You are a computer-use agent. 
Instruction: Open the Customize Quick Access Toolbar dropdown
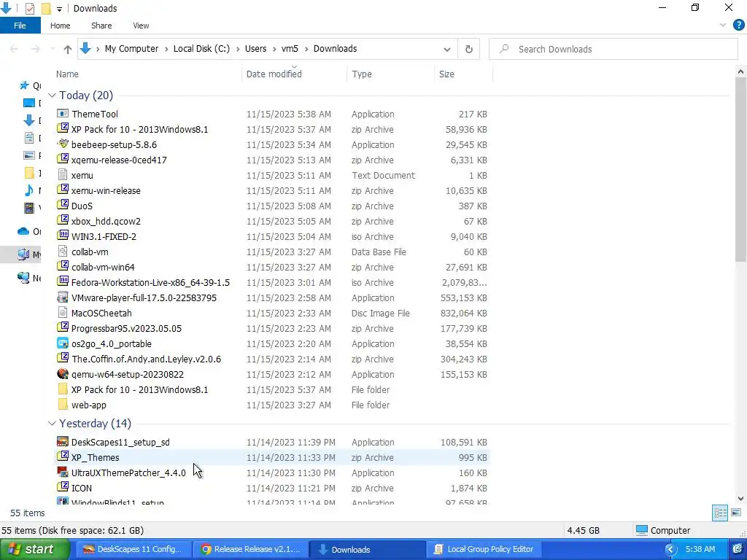click(x=59, y=9)
